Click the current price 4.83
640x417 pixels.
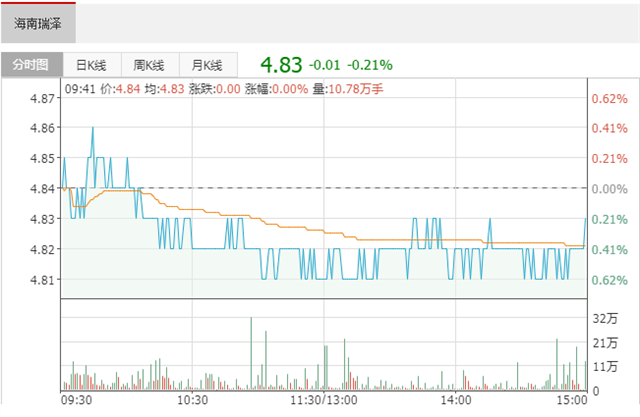click(x=281, y=65)
